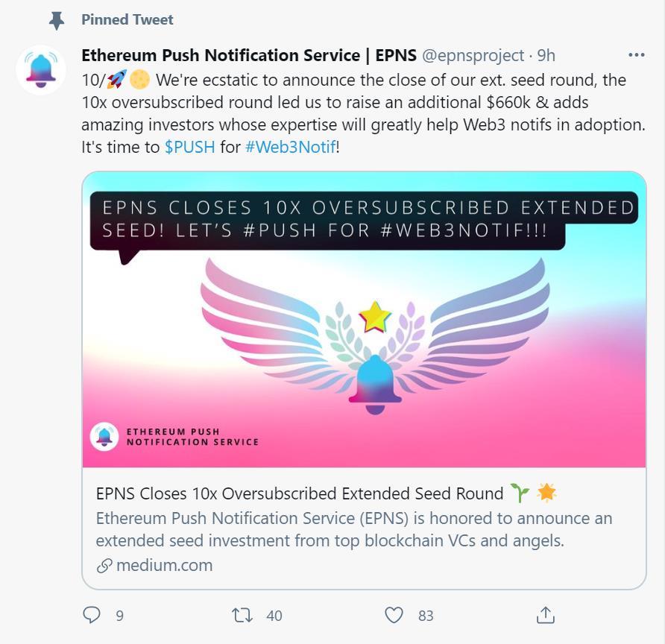Open the article headline about extended seed round

coord(298,493)
